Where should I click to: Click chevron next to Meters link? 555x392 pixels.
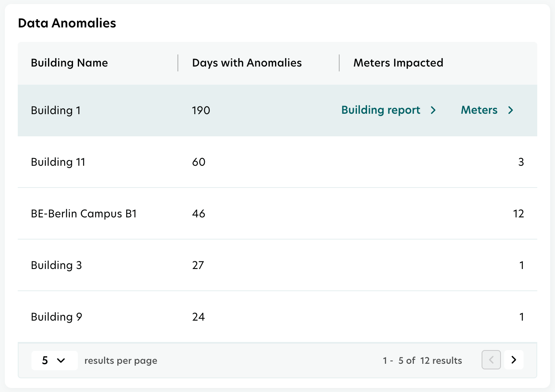coord(511,110)
